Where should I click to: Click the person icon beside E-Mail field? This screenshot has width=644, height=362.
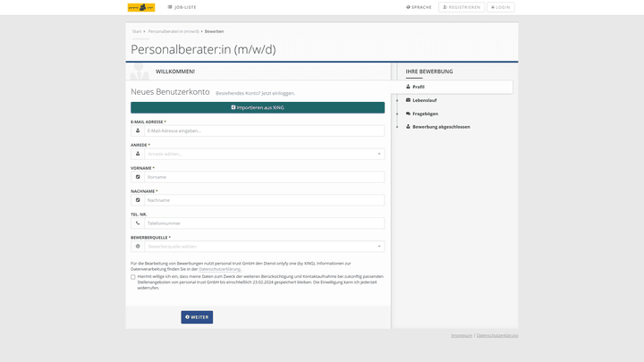pos(138,130)
